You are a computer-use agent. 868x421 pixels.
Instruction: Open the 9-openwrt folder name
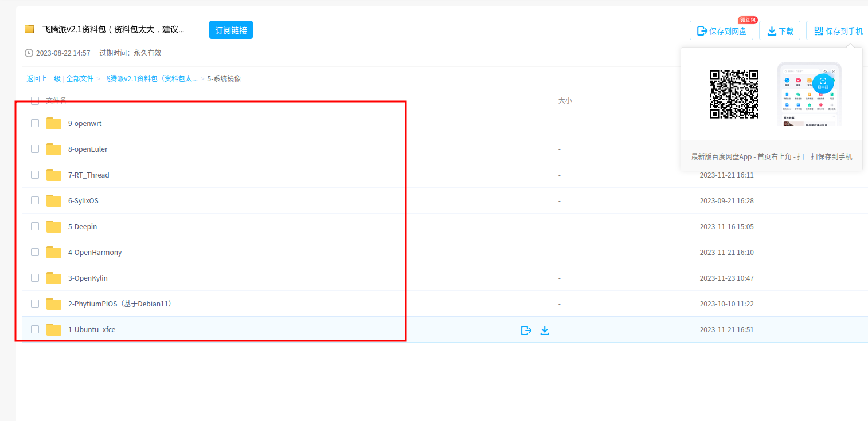[85, 123]
